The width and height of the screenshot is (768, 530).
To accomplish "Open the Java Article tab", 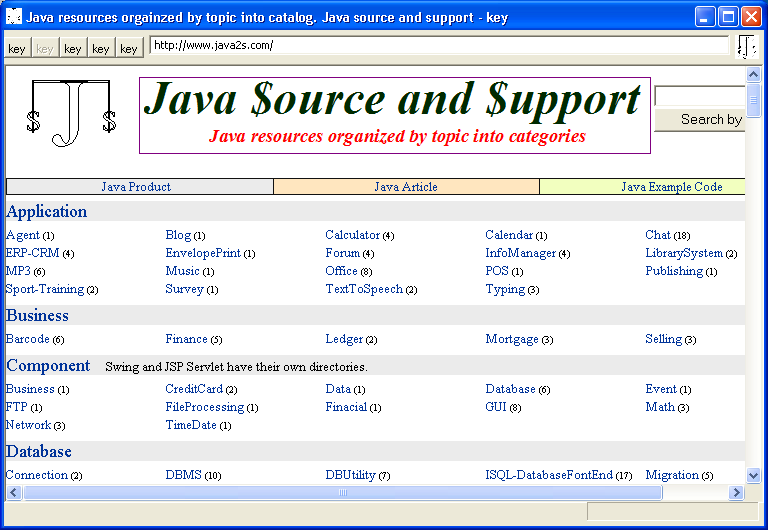I will (406, 187).
